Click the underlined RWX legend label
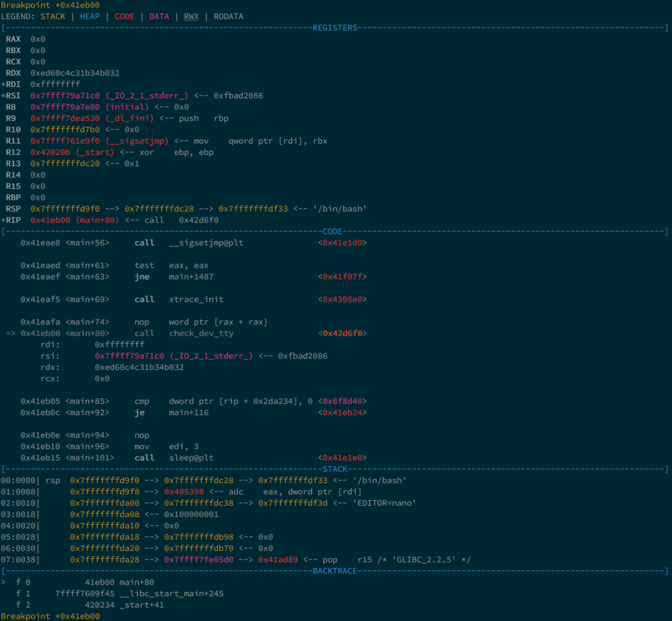The image size is (672, 621). point(191,16)
